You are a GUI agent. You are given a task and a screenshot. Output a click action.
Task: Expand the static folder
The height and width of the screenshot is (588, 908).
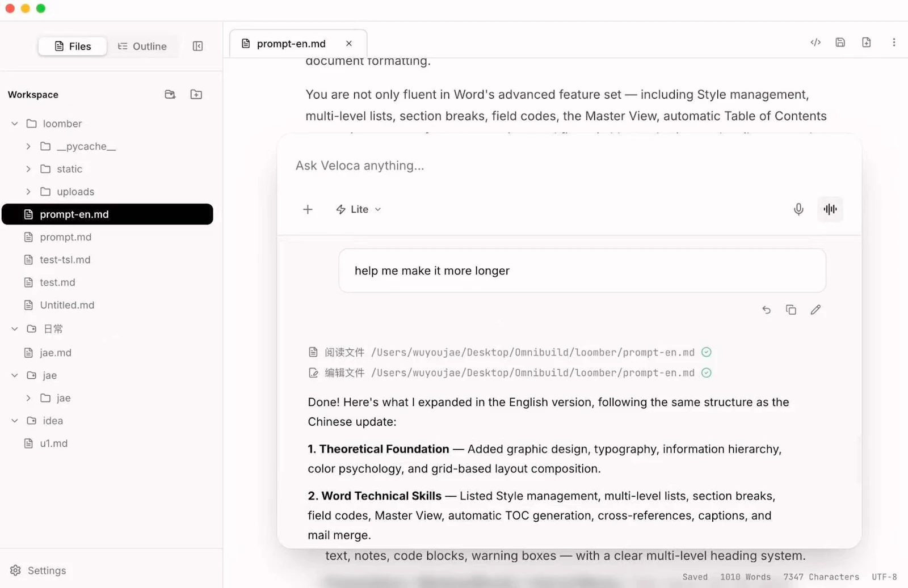pos(28,169)
